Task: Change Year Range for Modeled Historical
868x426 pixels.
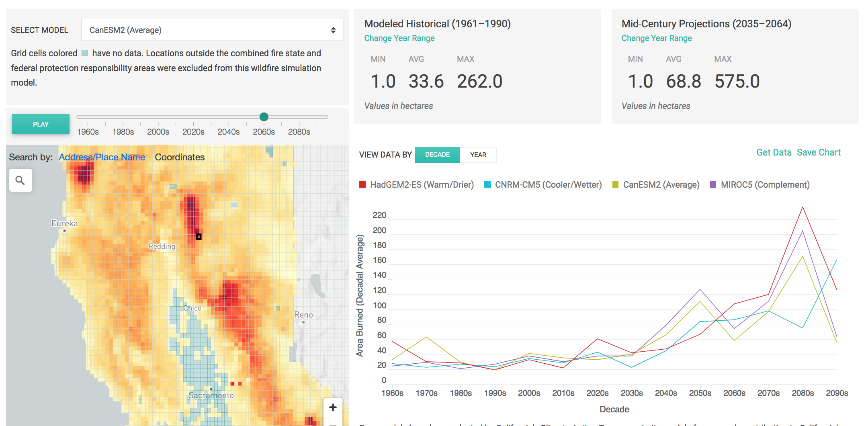Action: 399,38
